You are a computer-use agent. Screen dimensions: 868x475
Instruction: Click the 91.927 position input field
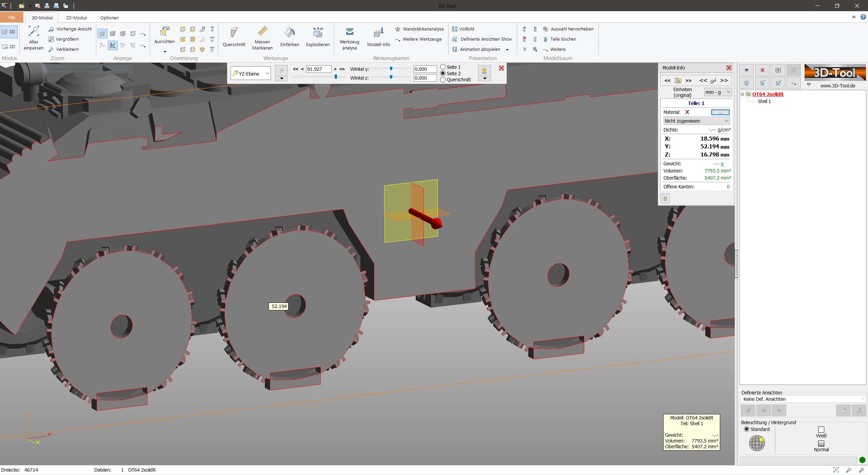click(318, 69)
